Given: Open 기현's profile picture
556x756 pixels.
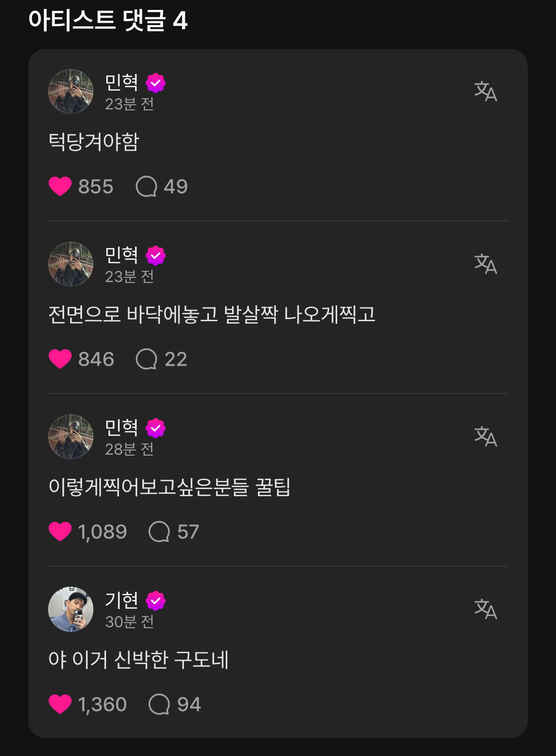Looking at the screenshot, I should [x=71, y=609].
